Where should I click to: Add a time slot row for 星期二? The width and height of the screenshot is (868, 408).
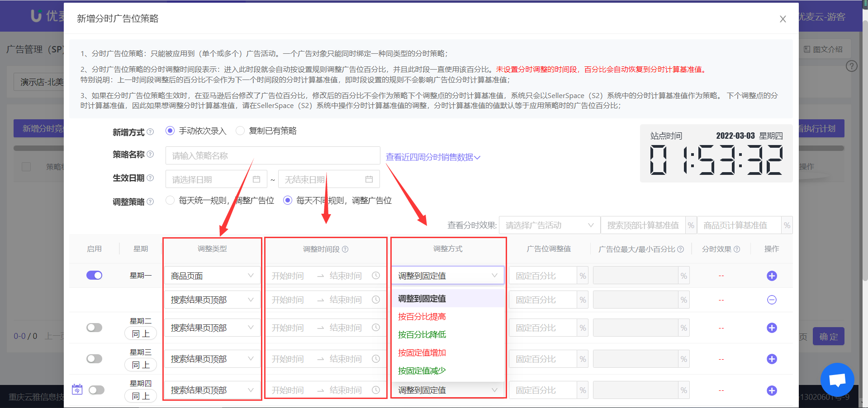[x=772, y=328]
